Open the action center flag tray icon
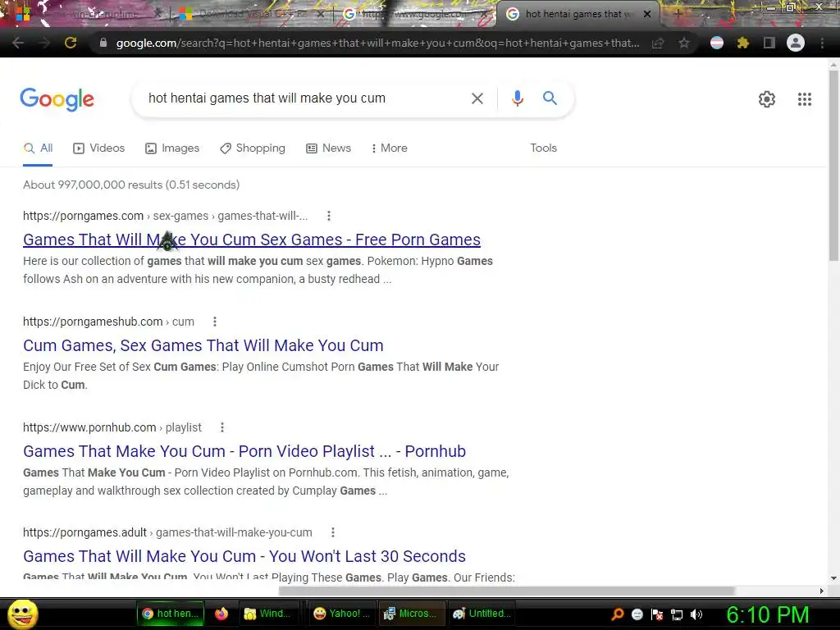Screen dimensions: 840x630 tap(657, 614)
